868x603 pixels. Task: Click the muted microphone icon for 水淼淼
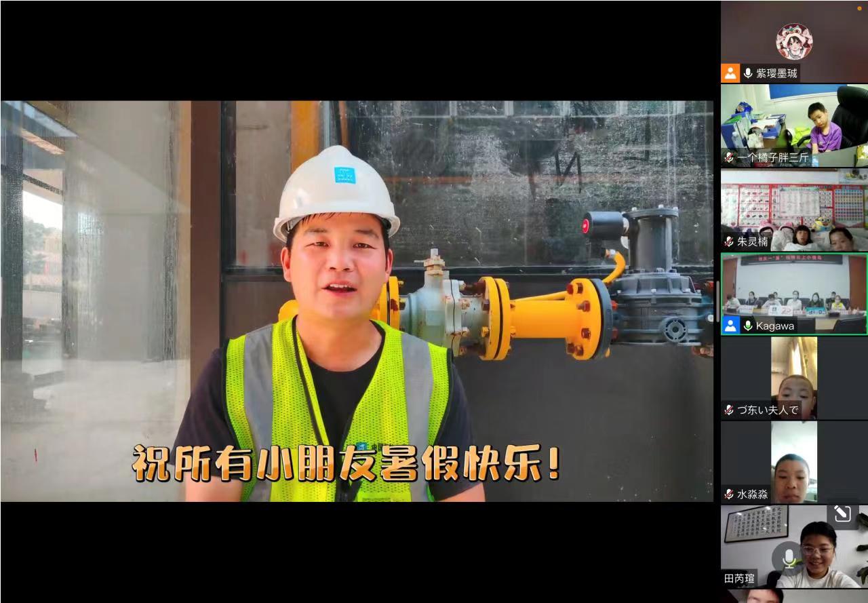tap(729, 494)
